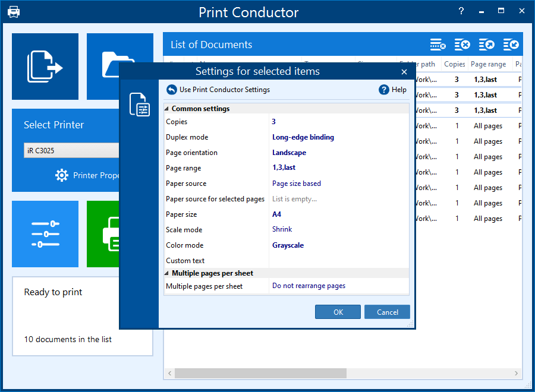This screenshot has height=392, width=535.
Task: Collapse the Multiple pages per sheet section
Action: click(x=167, y=273)
